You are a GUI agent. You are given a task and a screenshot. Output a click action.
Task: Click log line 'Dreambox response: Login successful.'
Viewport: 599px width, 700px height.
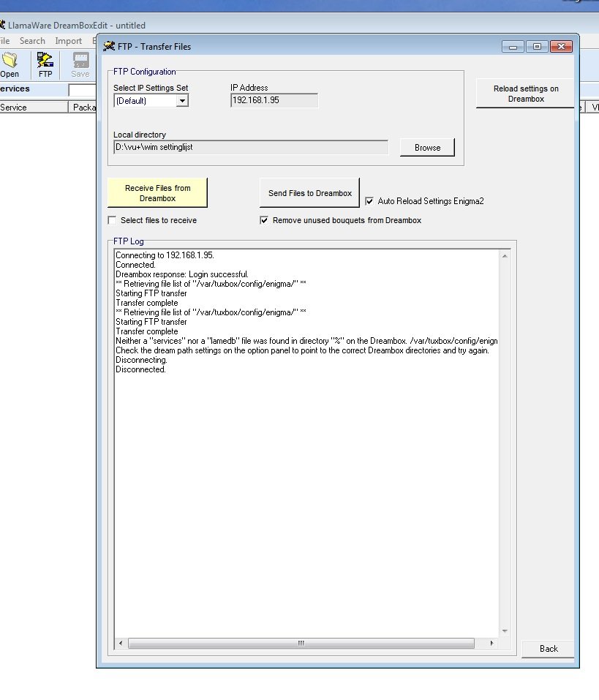(x=182, y=274)
